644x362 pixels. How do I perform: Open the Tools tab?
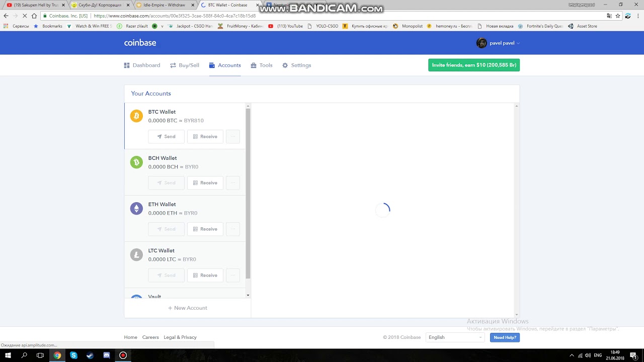262,65
